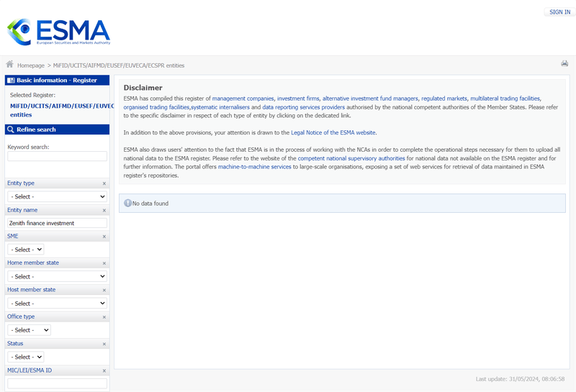Click the SME filter label
Screen dimensions: 576x392
pyautogui.click(x=12, y=236)
